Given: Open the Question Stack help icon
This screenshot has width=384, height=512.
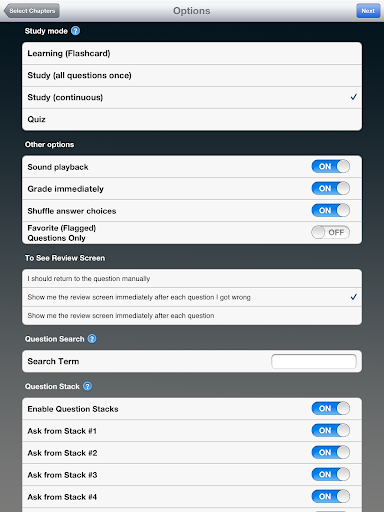Looking at the screenshot, I should (x=87, y=386).
